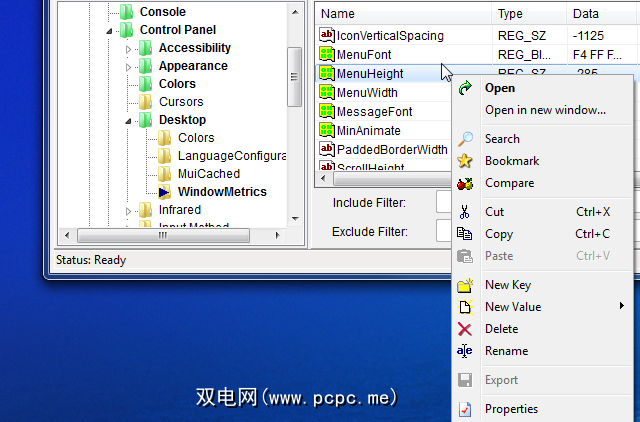Collapse the Control Panel tree node

(x=109, y=31)
